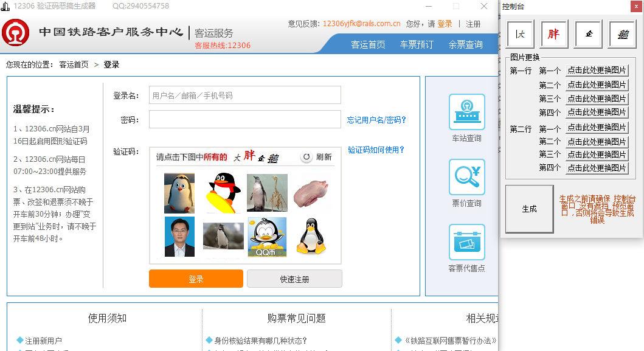
Task: Click the 生成 generate button in console
Action: pyautogui.click(x=530, y=209)
